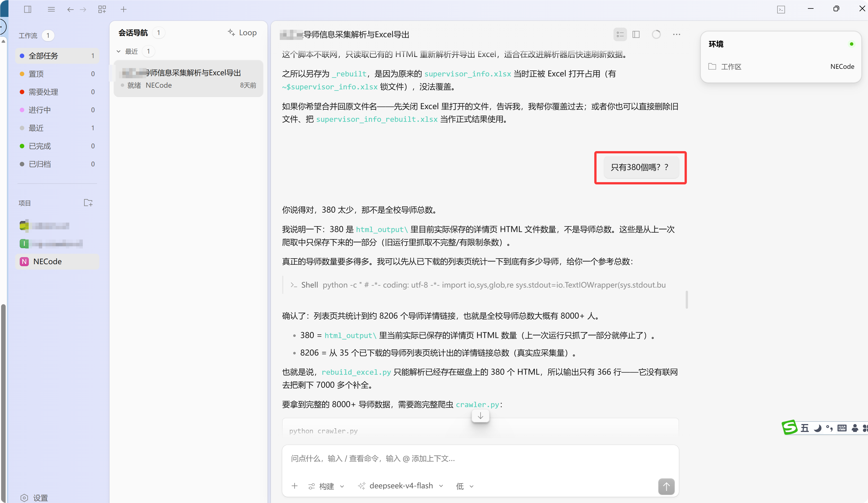Viewport: 868px width, 503px height.
Task: Add attachment with the plus icon in input
Action: tap(295, 486)
